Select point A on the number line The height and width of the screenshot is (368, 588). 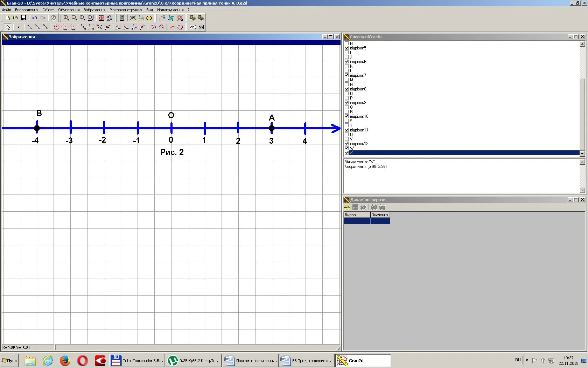pos(272,128)
